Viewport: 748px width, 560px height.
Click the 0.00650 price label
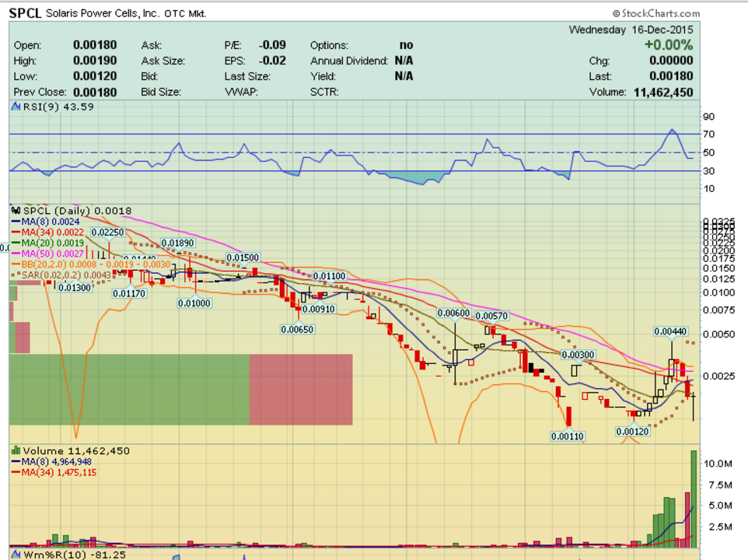coord(297,329)
